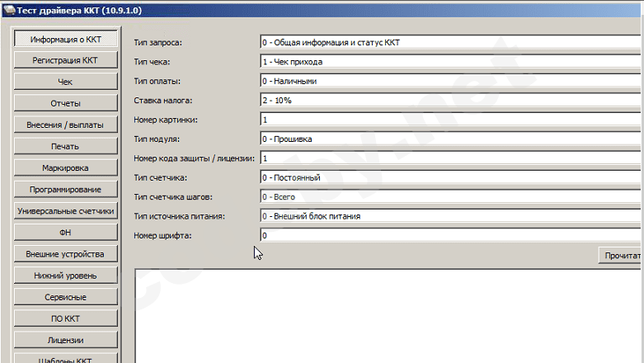Click the window title 'Тест драйвера ККТ (10.9.1.0)'
The height and width of the screenshot is (363, 644).
coord(79,10)
